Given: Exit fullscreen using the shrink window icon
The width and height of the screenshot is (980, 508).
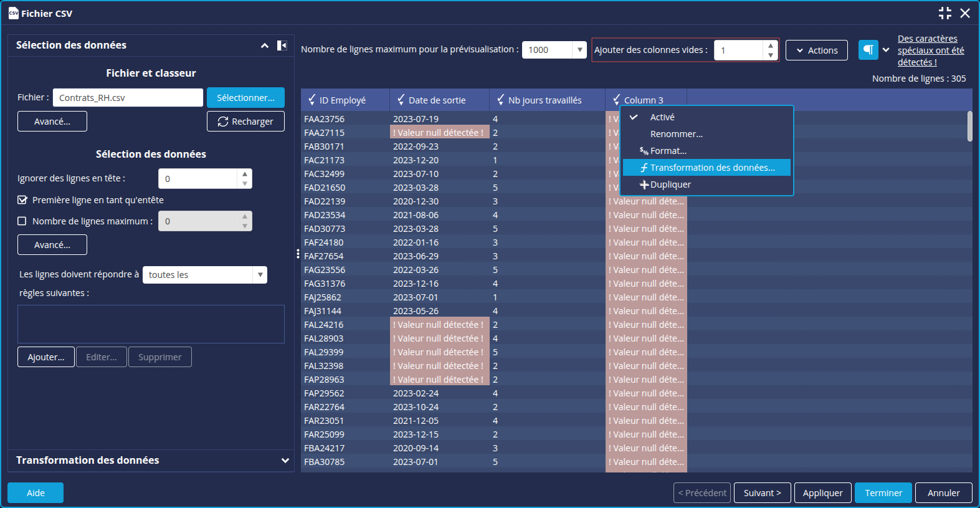Looking at the screenshot, I should click(944, 13).
